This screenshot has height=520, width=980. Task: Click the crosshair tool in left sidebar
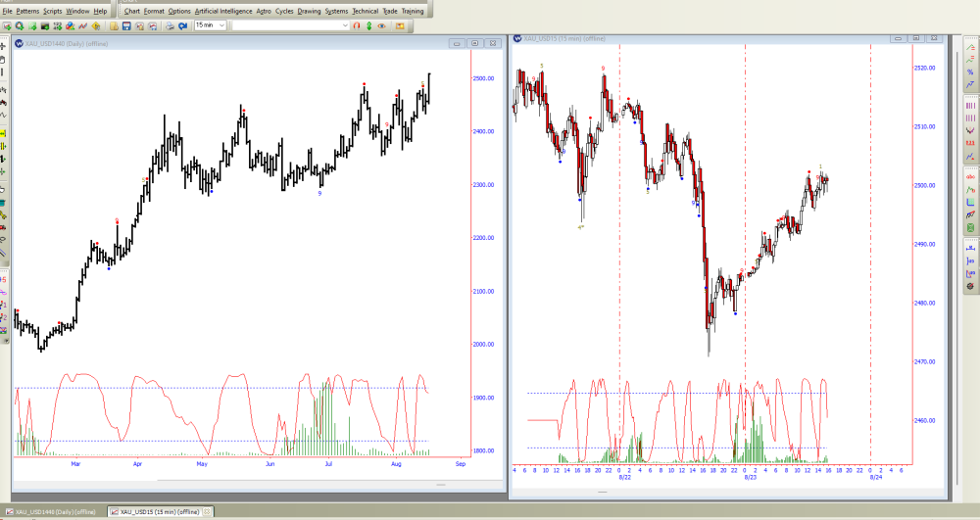(4, 46)
